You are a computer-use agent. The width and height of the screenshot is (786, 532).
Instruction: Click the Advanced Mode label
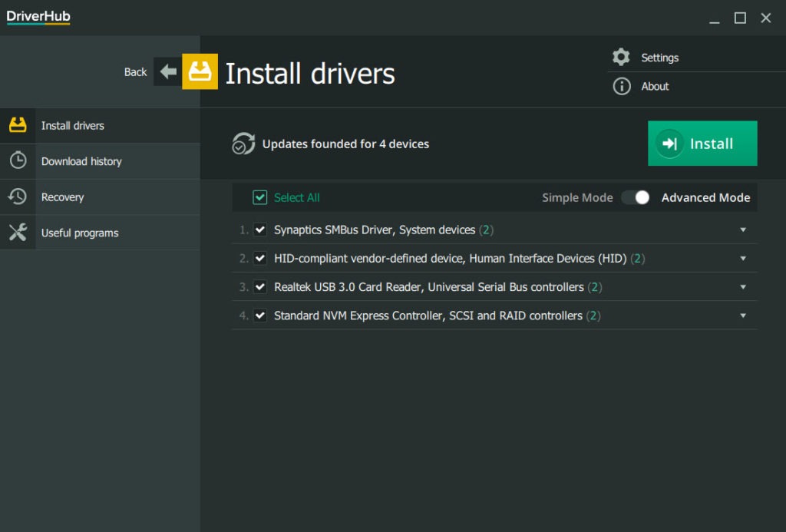coord(705,197)
